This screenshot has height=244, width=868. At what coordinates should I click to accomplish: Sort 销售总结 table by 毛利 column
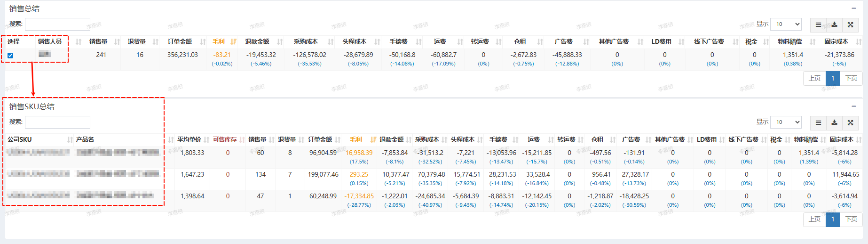[x=219, y=41]
